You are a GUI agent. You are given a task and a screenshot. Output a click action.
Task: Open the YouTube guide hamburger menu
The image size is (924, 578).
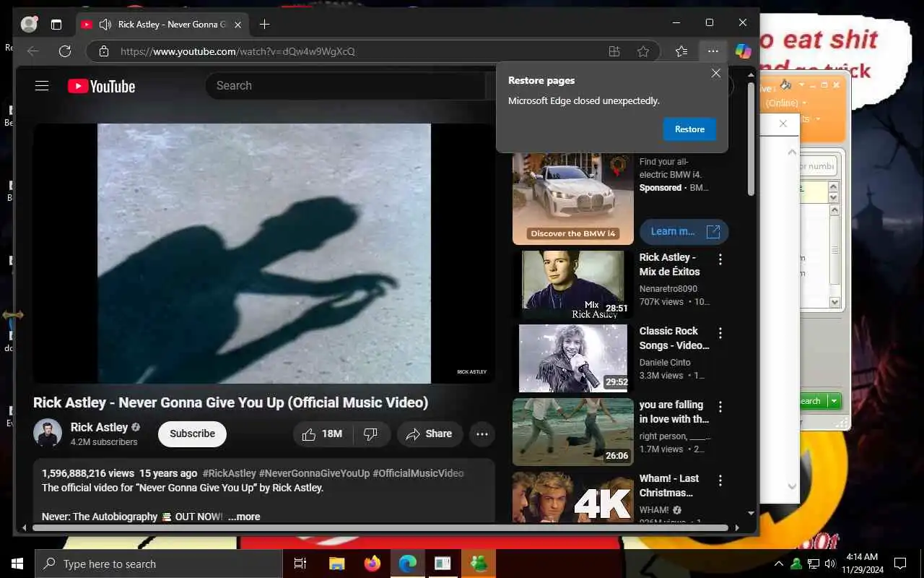(x=42, y=86)
